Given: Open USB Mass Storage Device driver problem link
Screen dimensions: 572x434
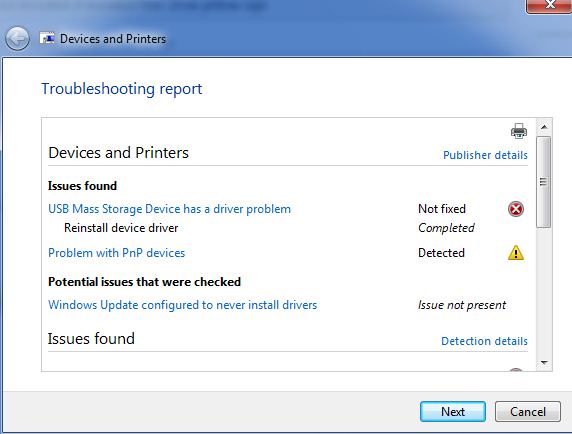Looking at the screenshot, I should click(x=170, y=209).
